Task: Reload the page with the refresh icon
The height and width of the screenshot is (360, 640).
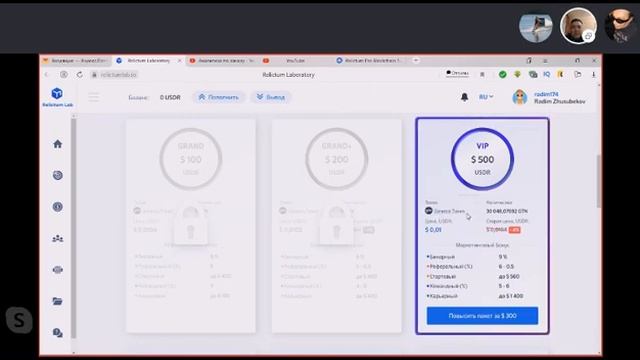Action: pos(80,75)
